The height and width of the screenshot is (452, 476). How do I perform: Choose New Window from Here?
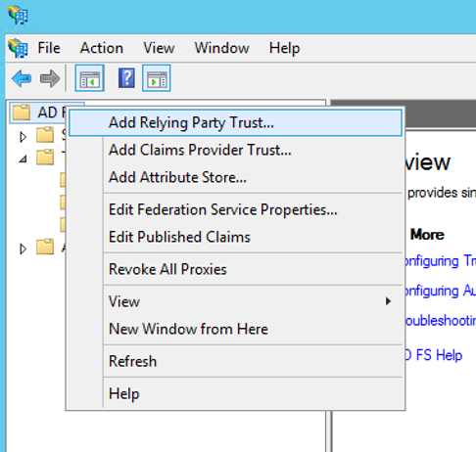coord(235,329)
